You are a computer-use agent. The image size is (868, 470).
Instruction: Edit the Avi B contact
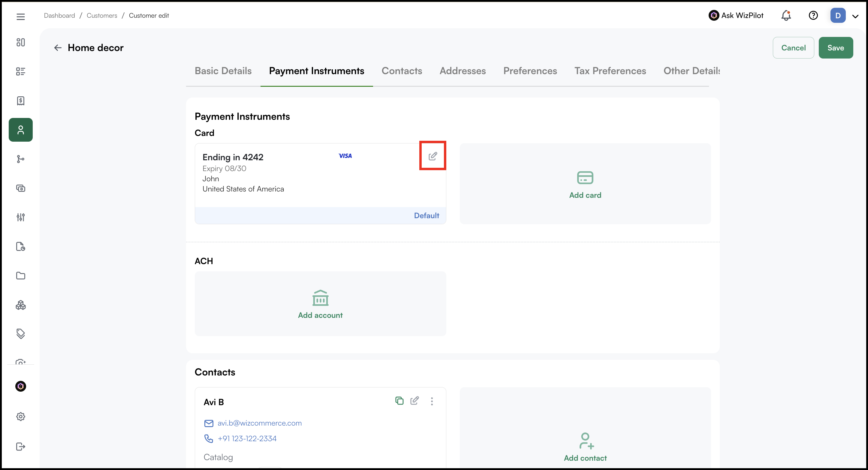414,401
